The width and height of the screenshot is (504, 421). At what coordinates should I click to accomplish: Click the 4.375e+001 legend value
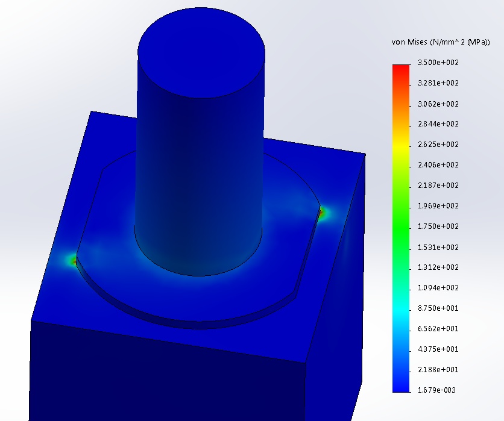[438, 349]
